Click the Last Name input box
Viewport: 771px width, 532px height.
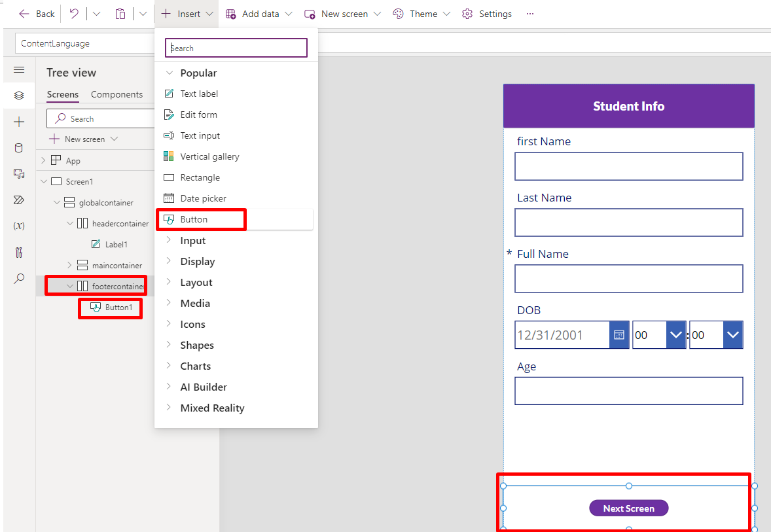pyautogui.click(x=628, y=222)
